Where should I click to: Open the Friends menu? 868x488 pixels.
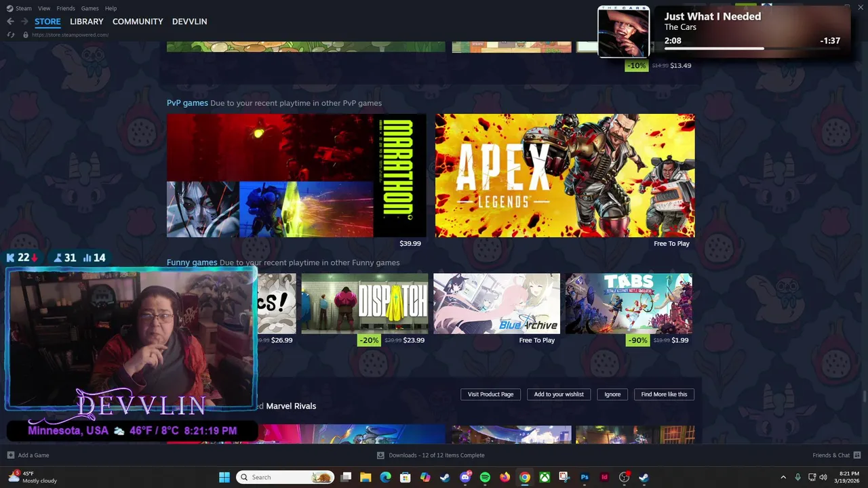[66, 8]
